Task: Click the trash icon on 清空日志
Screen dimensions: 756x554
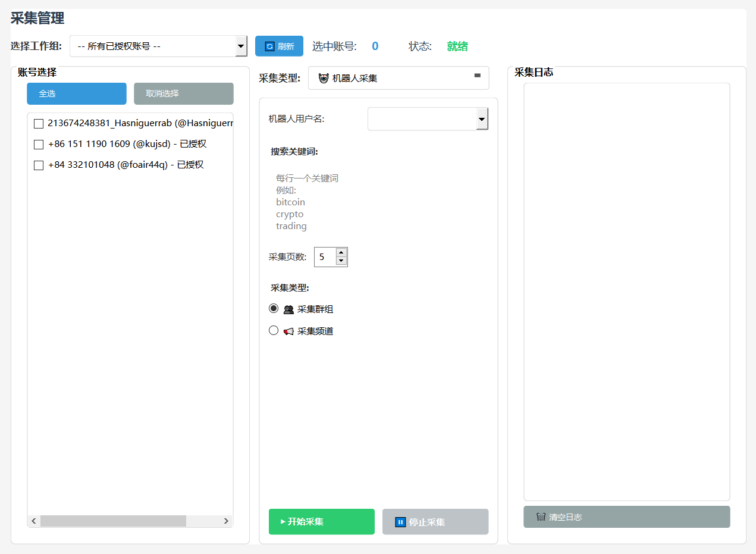Action: tap(541, 517)
